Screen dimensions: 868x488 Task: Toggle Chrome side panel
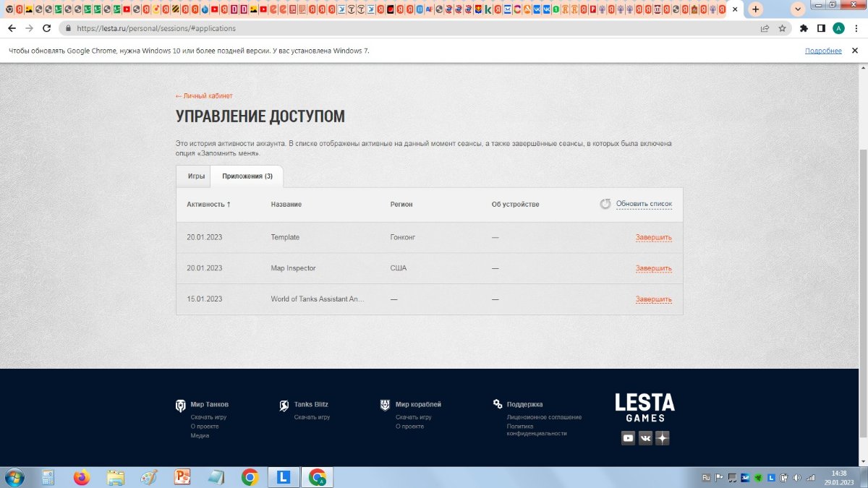pos(821,28)
